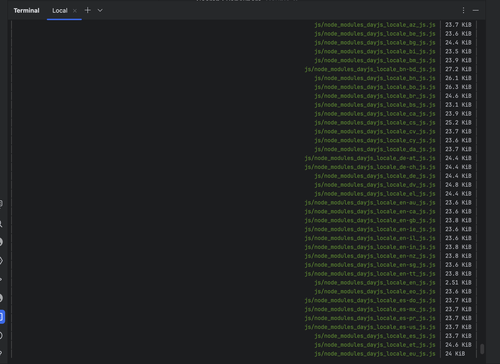Click the dayjs_locale_ca_js.js file line

tap(375, 114)
